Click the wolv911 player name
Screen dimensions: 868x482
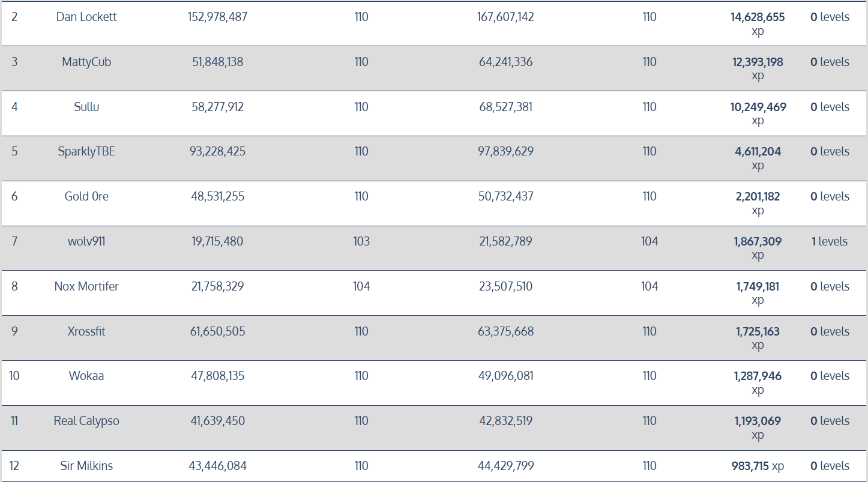pos(86,241)
